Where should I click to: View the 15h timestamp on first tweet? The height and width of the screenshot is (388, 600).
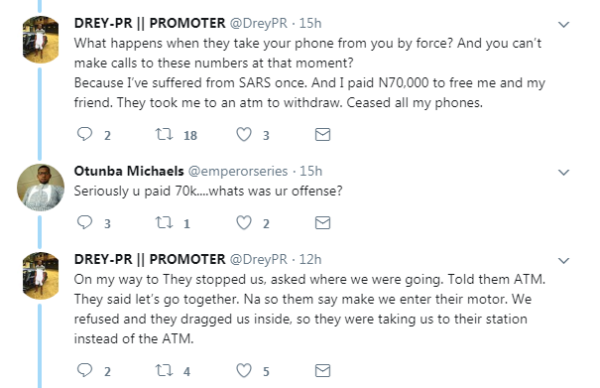[x=310, y=23]
